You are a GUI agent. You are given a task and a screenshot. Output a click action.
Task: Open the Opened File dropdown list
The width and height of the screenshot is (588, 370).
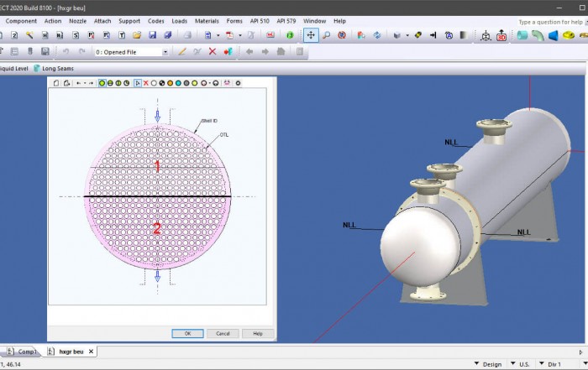(165, 51)
